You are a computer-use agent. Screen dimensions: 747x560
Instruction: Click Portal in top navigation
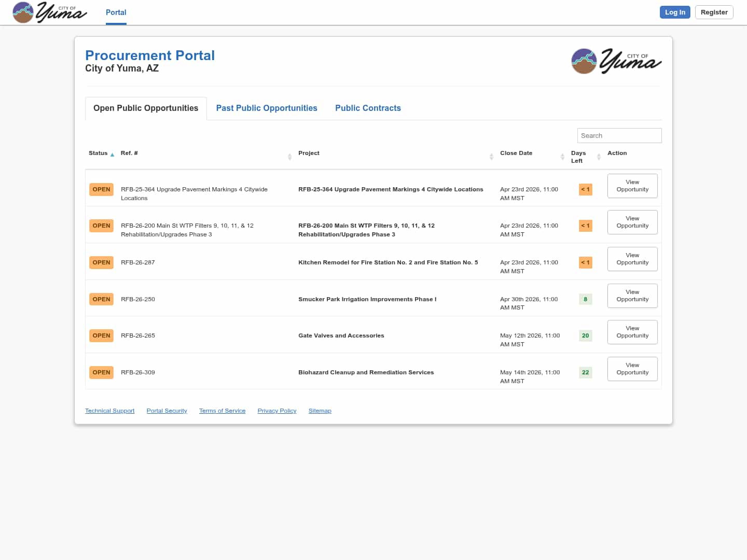[x=116, y=12]
